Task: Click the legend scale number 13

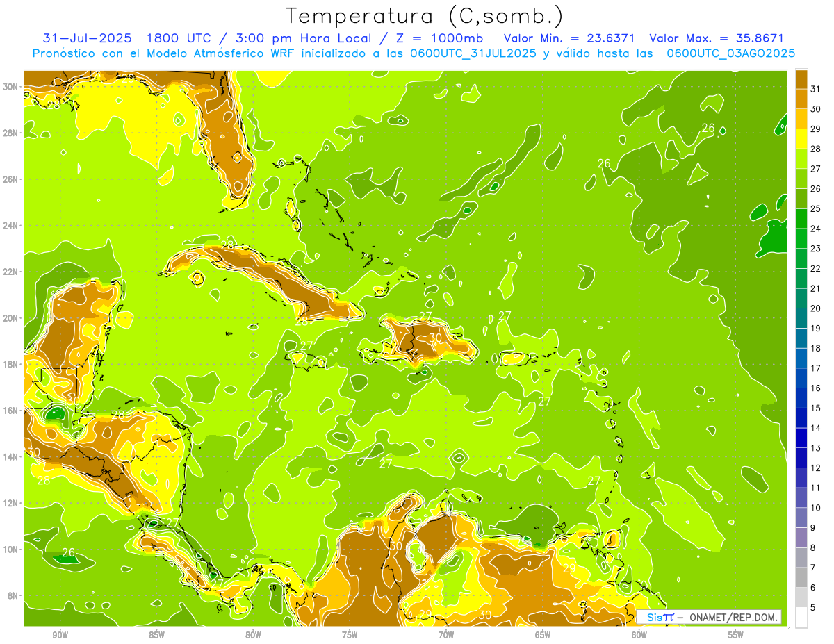Action: 815,448
